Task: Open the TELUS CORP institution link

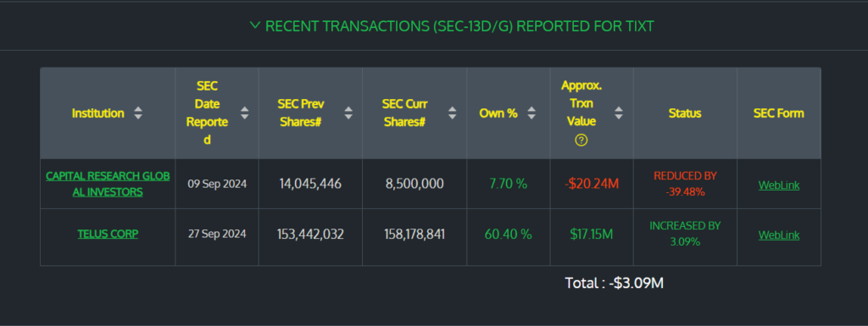Action: coord(108,234)
